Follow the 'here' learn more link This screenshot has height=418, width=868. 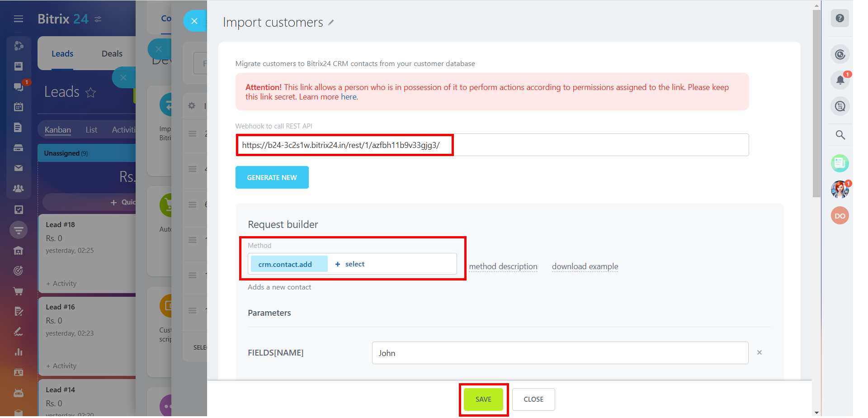click(x=349, y=97)
